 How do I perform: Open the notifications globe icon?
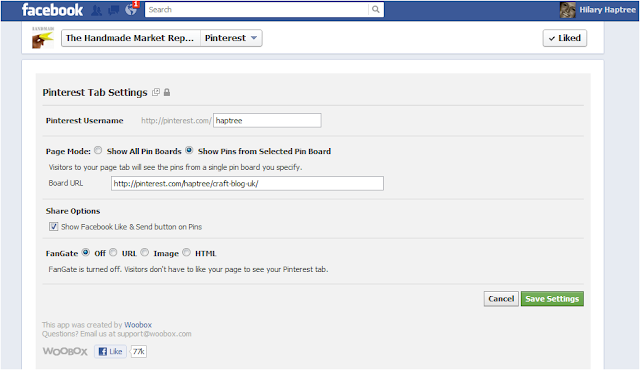(x=131, y=10)
